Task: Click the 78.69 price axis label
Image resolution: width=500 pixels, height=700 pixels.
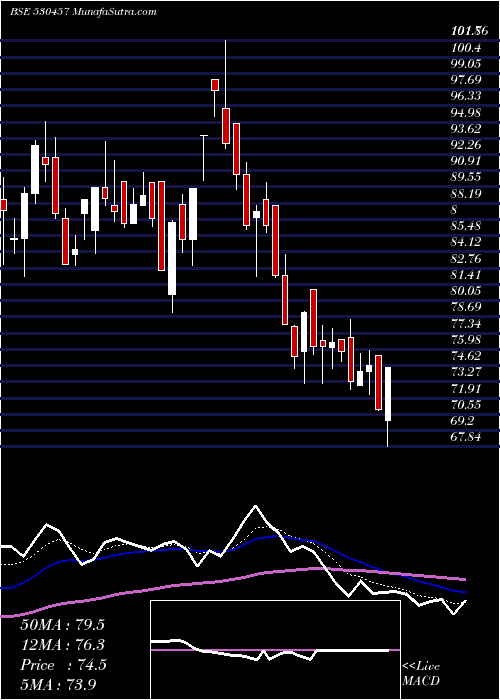Action: [x=466, y=307]
